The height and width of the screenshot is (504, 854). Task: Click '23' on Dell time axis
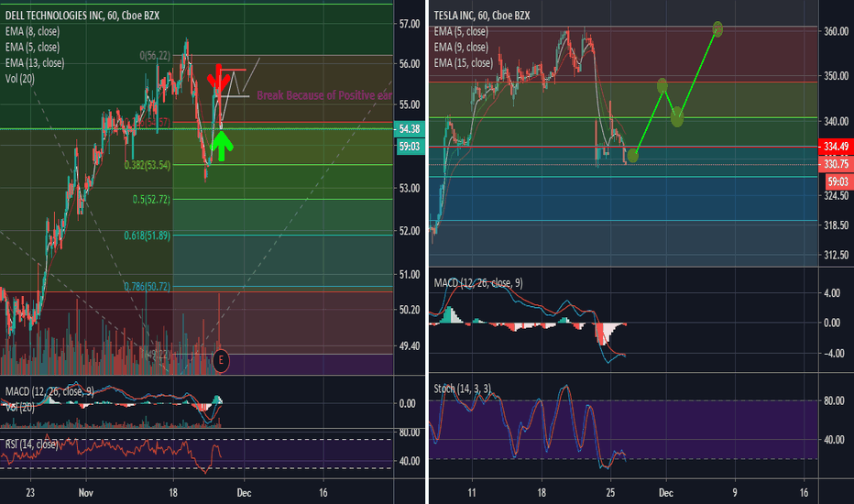[30, 493]
